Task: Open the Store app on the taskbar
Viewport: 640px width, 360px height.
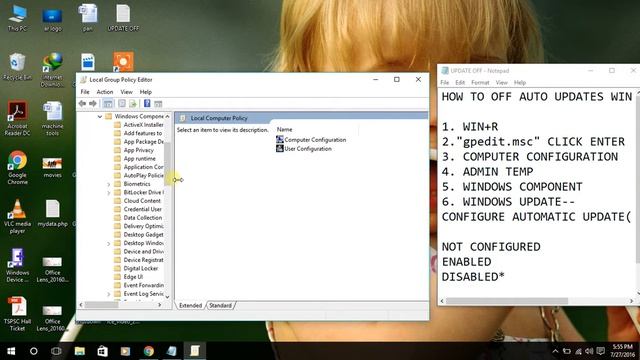Action: [x=102, y=351]
